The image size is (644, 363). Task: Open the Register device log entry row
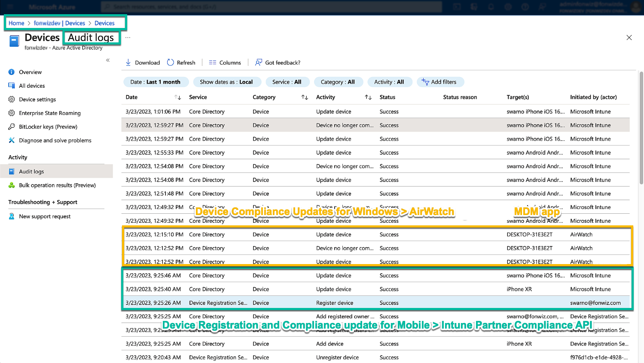point(334,303)
